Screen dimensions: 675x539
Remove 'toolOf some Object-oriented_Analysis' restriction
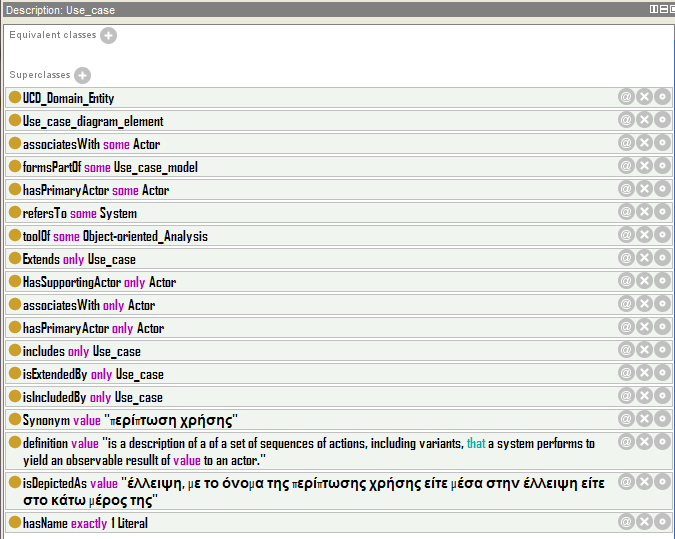click(x=644, y=235)
